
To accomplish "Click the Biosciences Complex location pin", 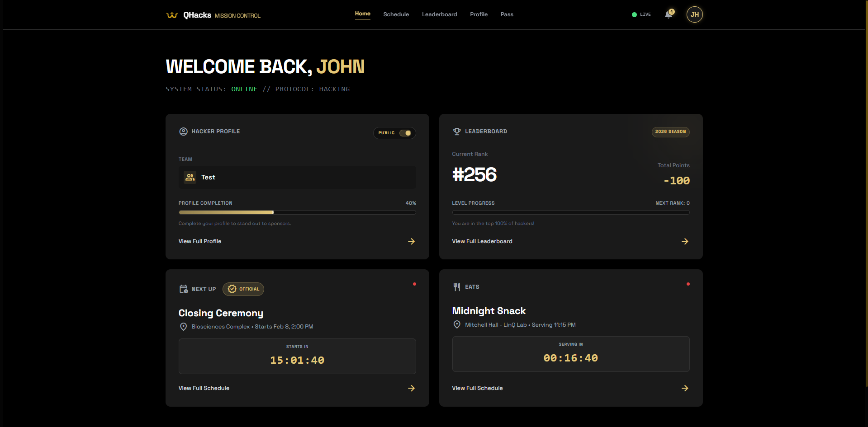I will (x=183, y=327).
